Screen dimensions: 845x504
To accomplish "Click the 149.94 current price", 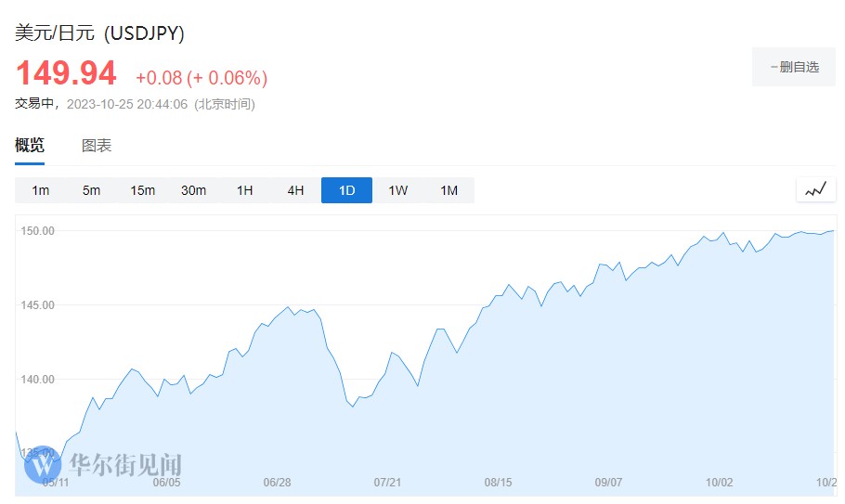I will (x=66, y=73).
